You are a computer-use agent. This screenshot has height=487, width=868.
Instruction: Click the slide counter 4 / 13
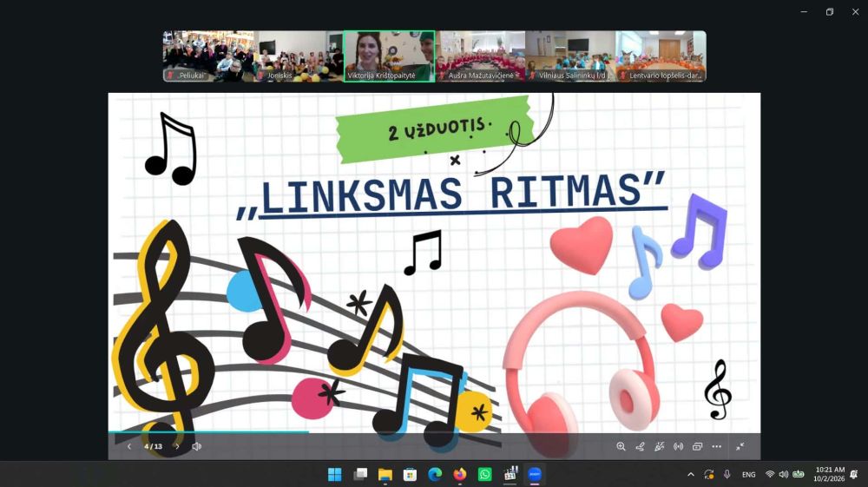pos(154,446)
